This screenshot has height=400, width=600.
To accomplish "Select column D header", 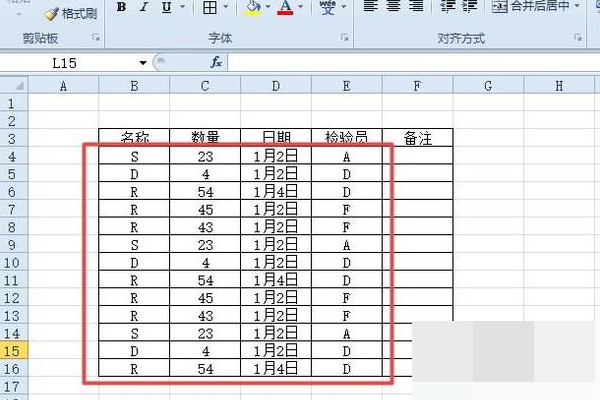I will 276,86.
